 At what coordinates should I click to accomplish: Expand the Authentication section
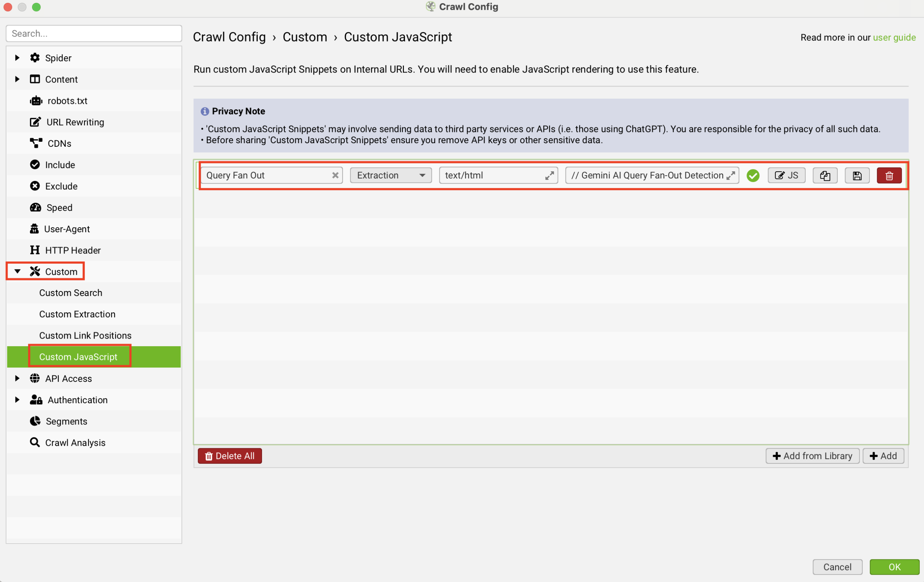[17, 400]
